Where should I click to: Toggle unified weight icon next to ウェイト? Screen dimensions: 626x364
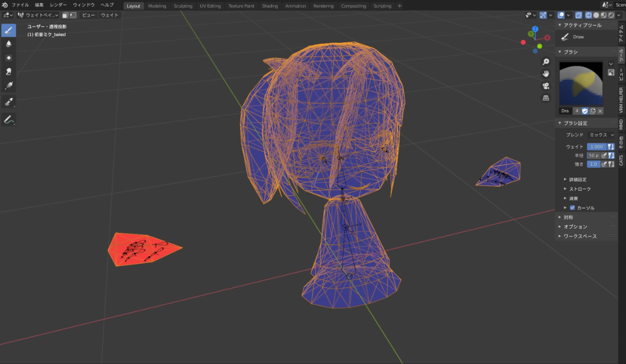coord(611,147)
